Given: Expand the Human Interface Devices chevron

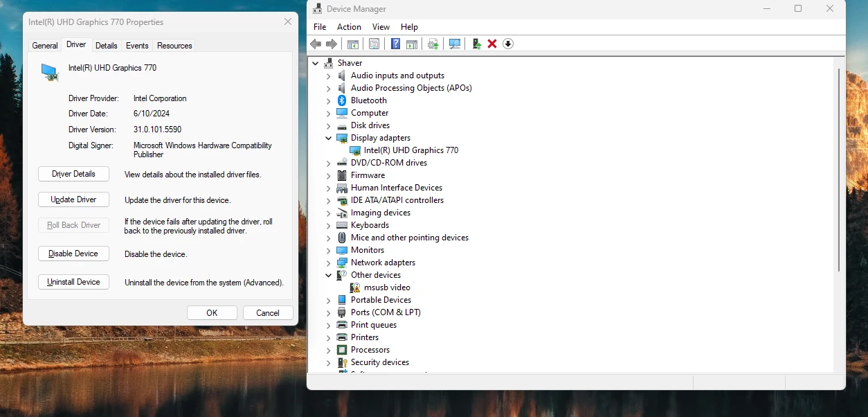Looking at the screenshot, I should (329, 188).
